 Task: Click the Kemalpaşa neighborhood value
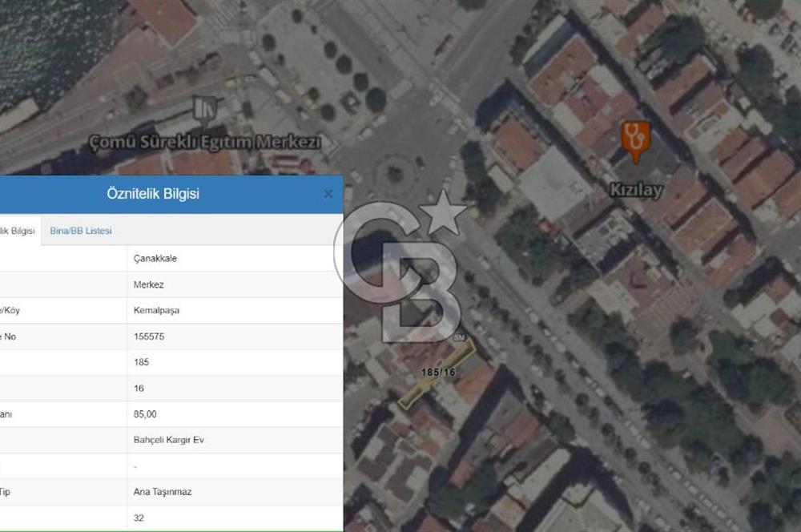coord(156,311)
